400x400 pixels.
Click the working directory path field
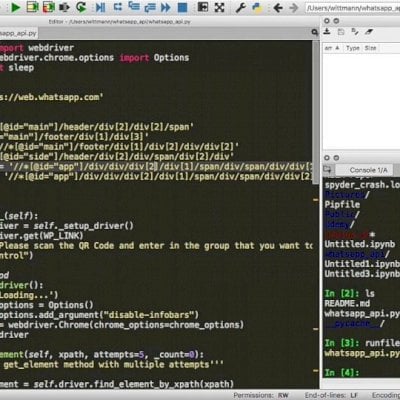(353, 8)
